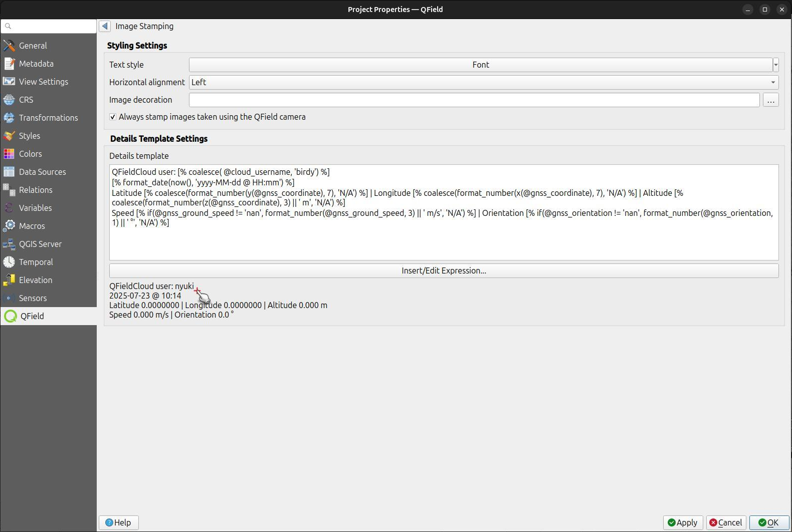The width and height of the screenshot is (792, 532).
Task: Open the Font text style button
Action: click(480, 65)
